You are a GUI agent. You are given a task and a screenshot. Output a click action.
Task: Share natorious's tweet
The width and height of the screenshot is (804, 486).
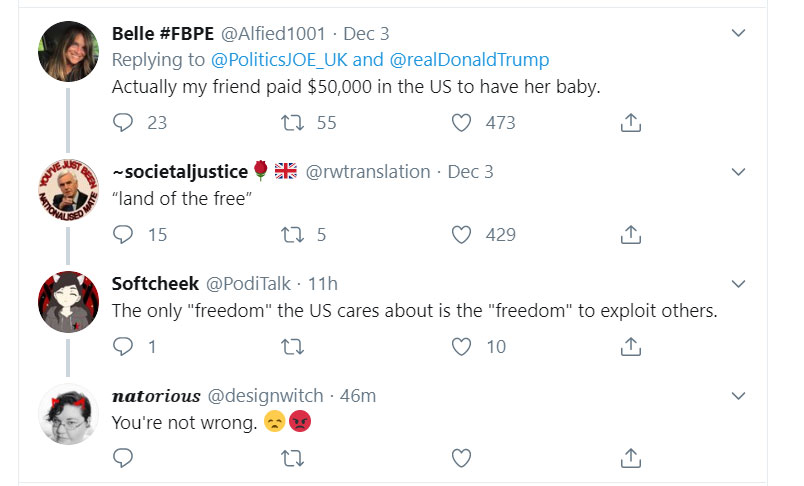click(630, 458)
